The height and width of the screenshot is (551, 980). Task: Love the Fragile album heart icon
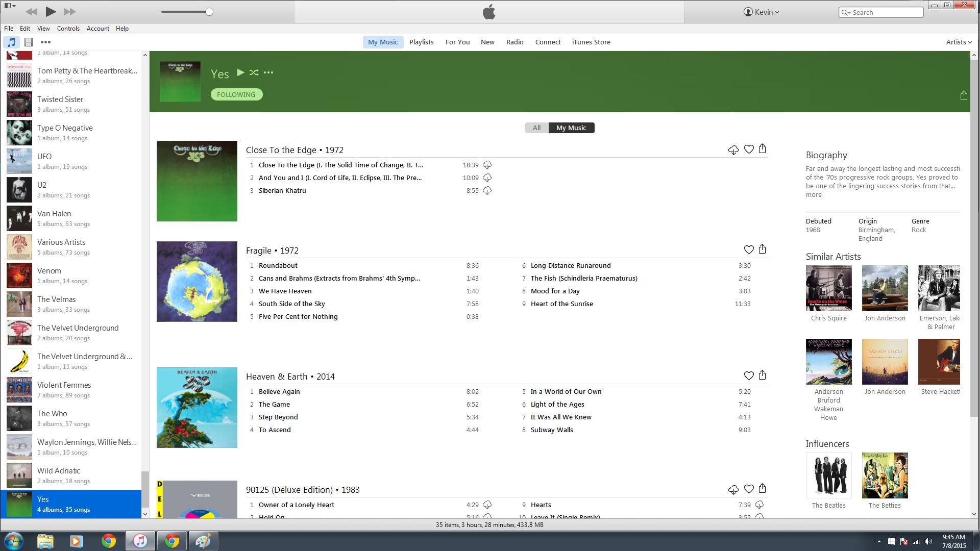[x=748, y=249]
